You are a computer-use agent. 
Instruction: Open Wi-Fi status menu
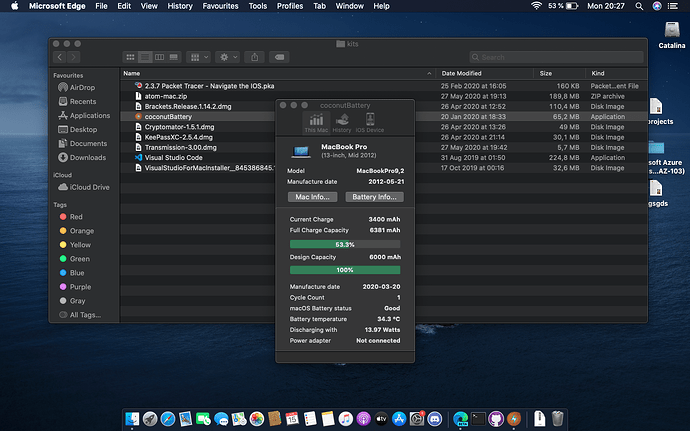[536, 6]
